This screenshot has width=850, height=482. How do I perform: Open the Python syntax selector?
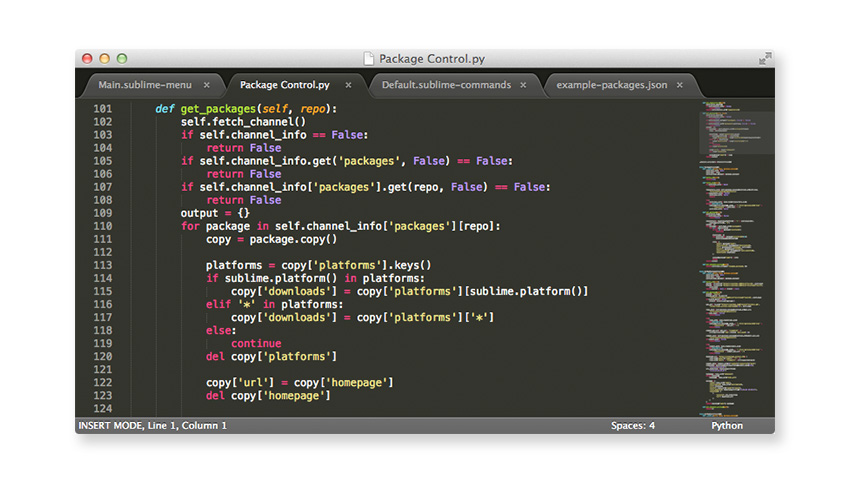click(727, 426)
